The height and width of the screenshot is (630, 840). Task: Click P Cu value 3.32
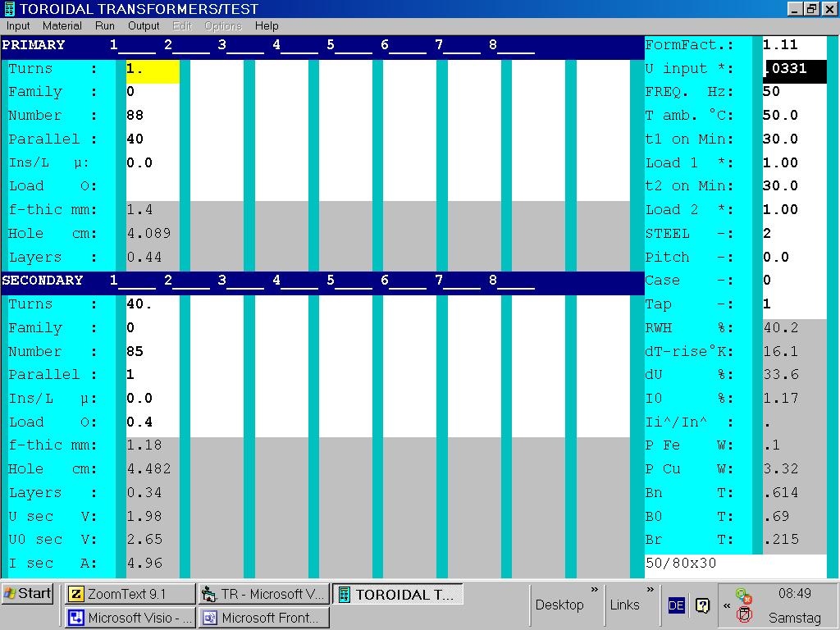click(781, 468)
